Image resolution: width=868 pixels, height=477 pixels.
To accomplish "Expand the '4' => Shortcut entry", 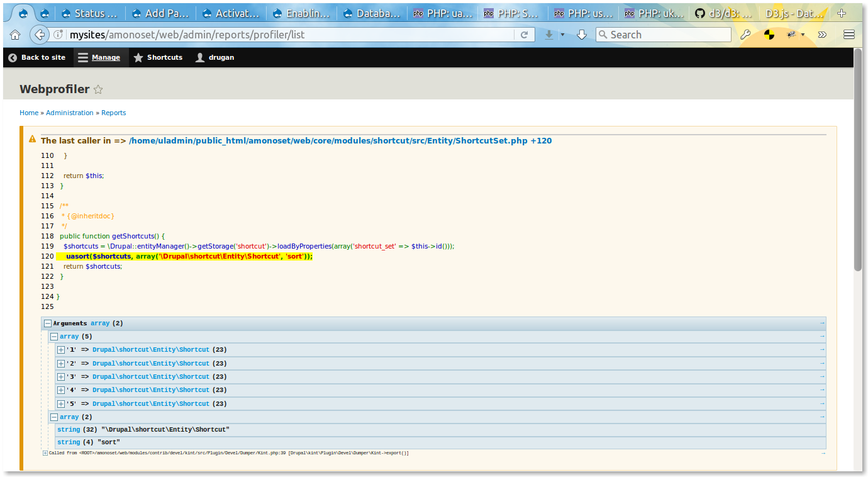I will [61, 390].
